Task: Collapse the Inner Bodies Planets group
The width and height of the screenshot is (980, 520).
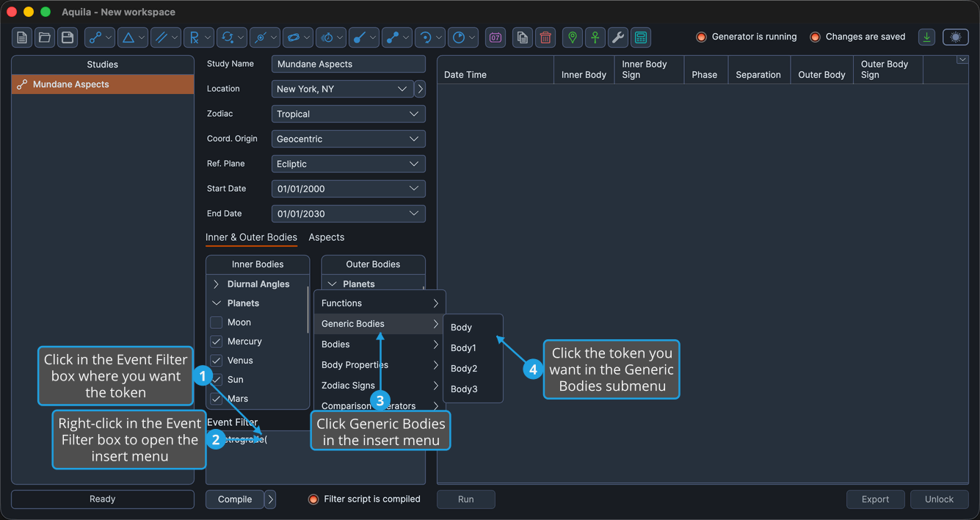Action: coord(217,303)
